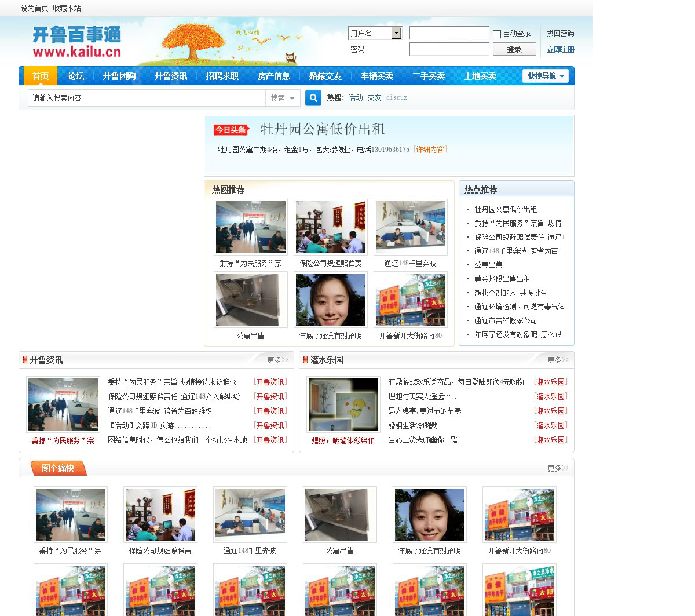The width and height of the screenshot is (695, 616).
Task: Select the 二手买卖 navigation tab
Action: (428, 76)
